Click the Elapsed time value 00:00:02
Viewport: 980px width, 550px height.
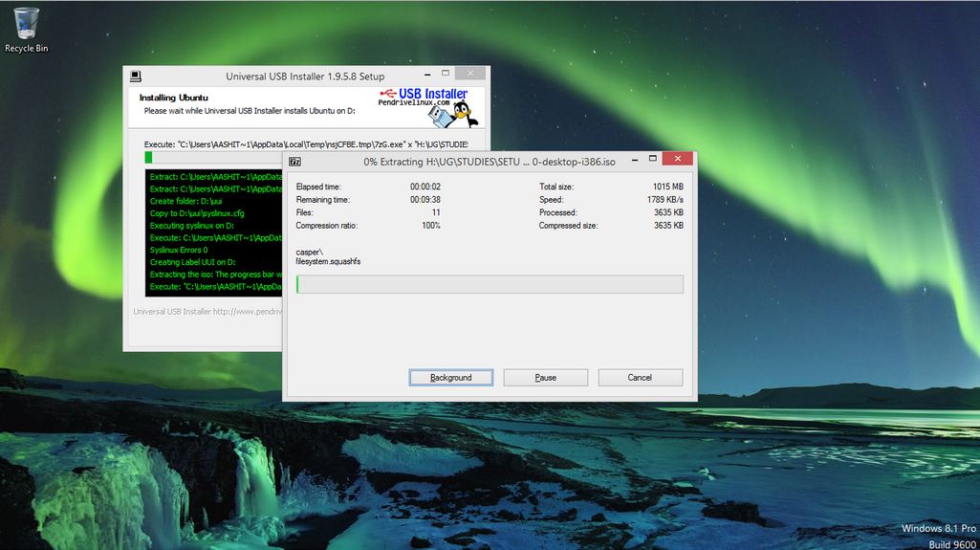click(425, 187)
